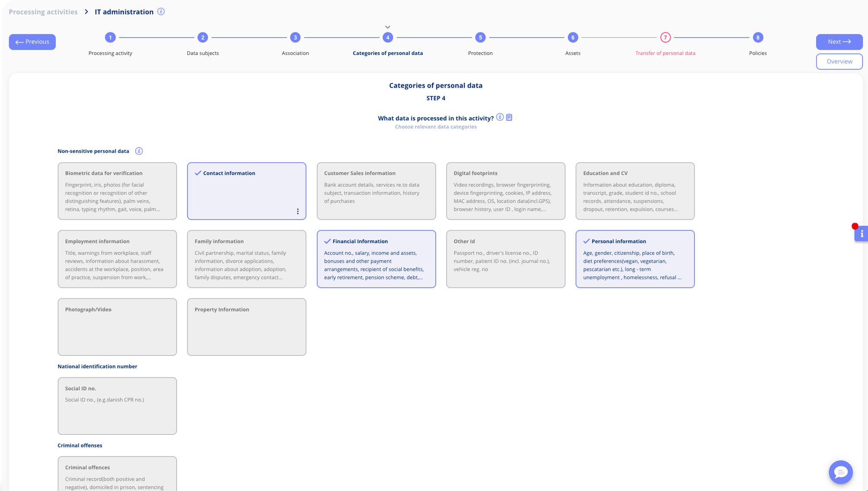Viewport: 868px width, 491px height.
Task: Collapse the step navigation with the chevron
Action: click(x=387, y=26)
